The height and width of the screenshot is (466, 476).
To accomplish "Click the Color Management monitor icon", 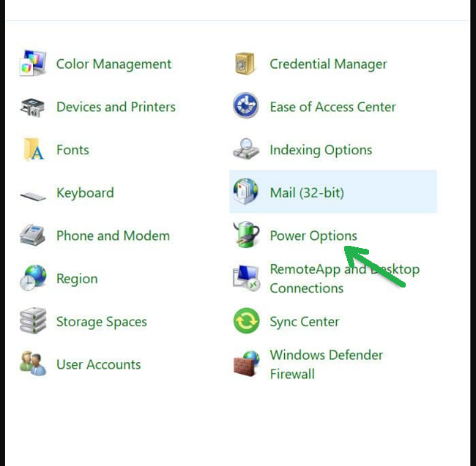I will 33,64.
